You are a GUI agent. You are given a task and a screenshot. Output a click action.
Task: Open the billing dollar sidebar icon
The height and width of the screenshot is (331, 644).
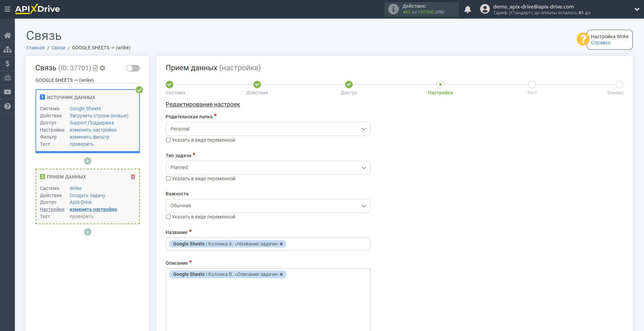[x=7, y=64]
